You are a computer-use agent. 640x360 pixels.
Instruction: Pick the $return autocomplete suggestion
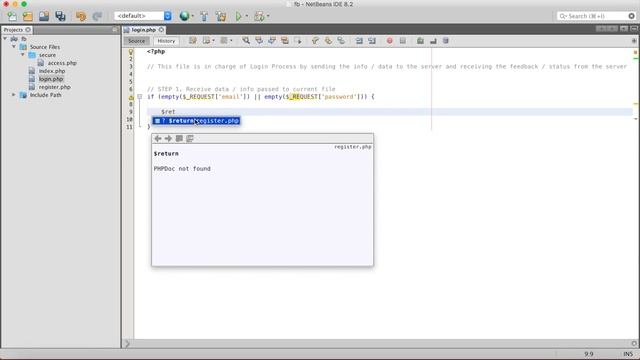[x=196, y=121]
